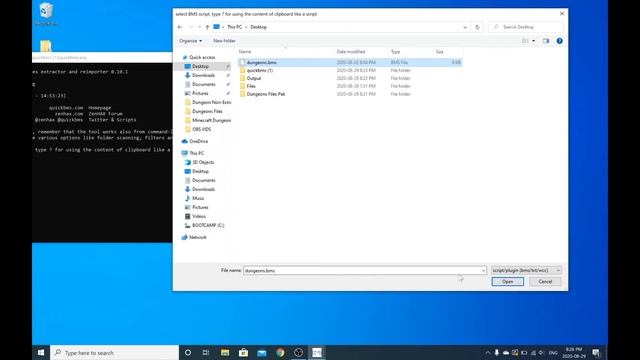Open the Minecraft Dungeon sidebar folder

[211, 120]
